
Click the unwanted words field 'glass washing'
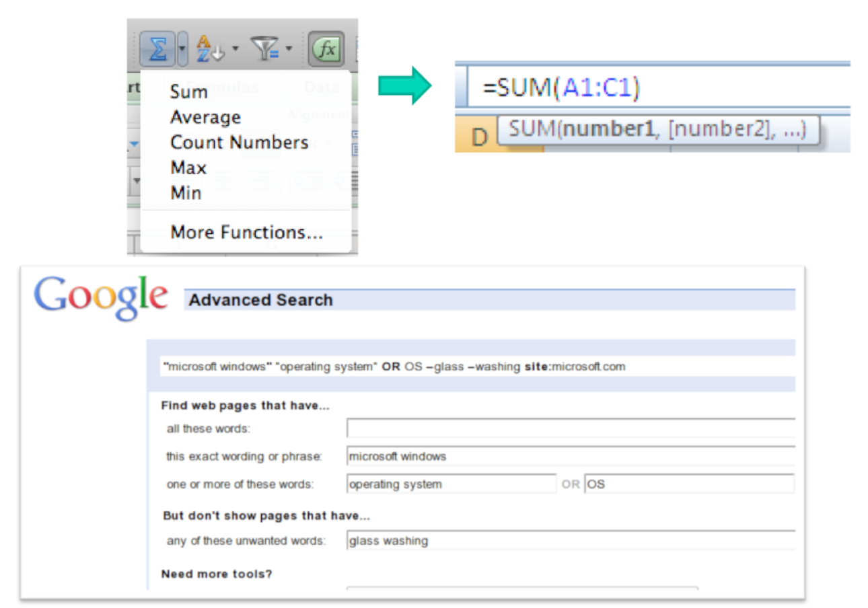point(571,541)
